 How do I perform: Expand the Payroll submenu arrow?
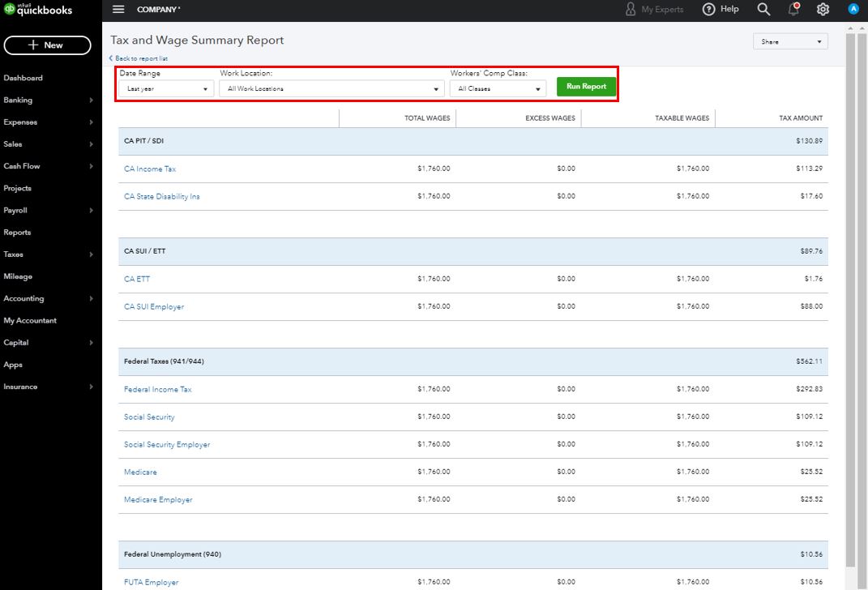[92, 211]
